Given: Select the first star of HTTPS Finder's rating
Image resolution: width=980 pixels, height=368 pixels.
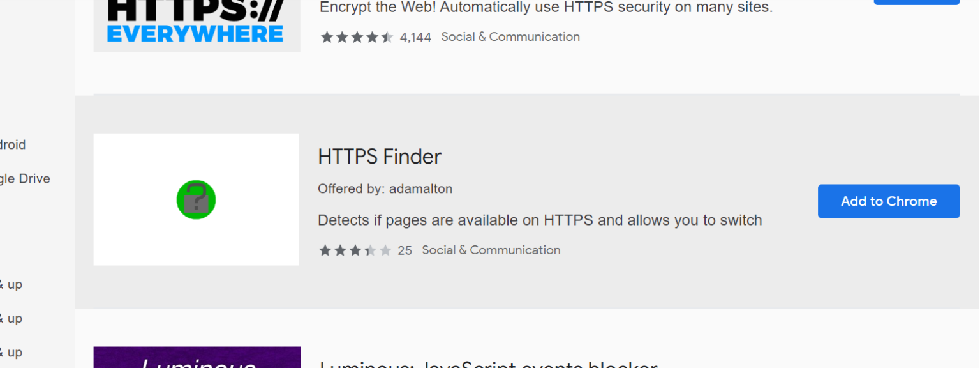Looking at the screenshot, I should pos(324,250).
